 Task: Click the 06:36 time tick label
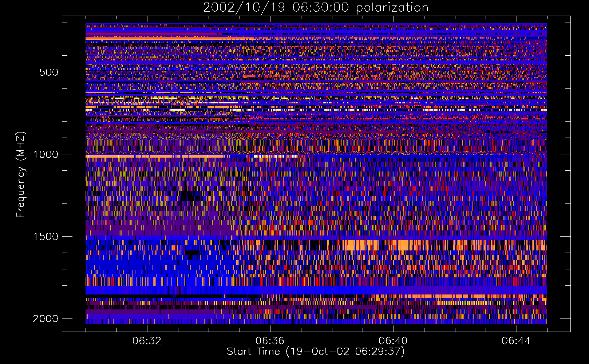(270, 341)
